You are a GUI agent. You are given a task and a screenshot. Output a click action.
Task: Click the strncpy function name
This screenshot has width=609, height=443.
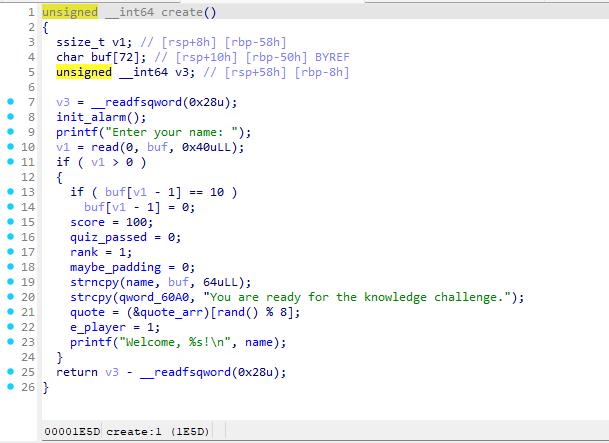[x=94, y=282]
